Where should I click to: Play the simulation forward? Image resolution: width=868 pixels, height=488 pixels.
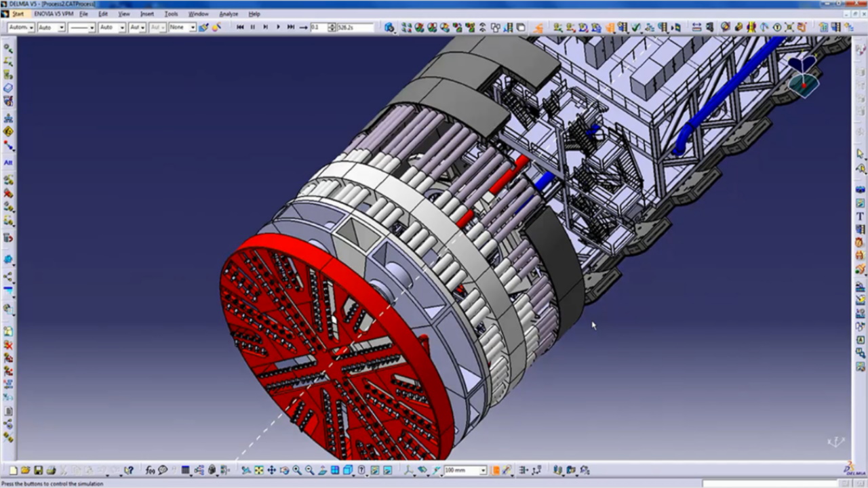tap(278, 27)
